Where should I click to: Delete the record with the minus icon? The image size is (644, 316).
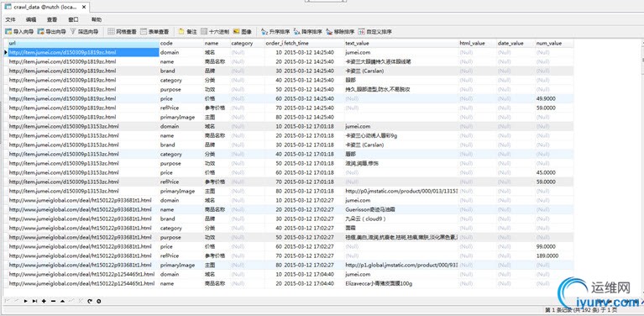coord(53,301)
